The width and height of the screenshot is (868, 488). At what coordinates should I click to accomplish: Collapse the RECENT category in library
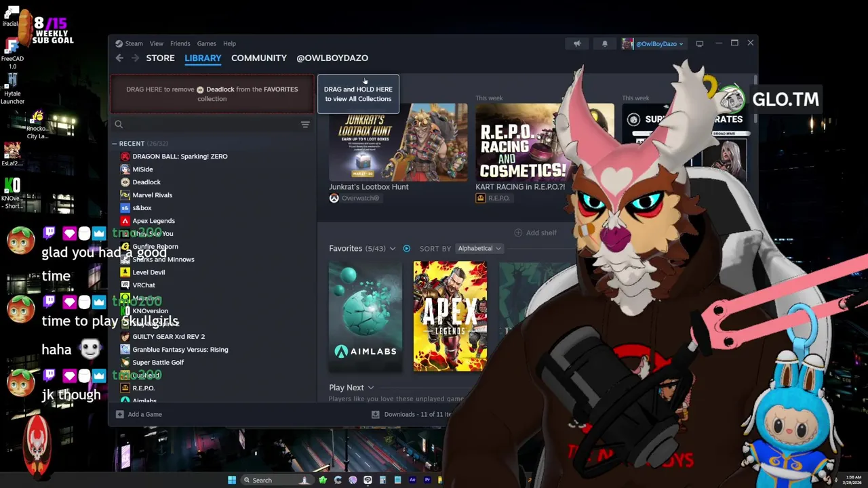click(114, 144)
